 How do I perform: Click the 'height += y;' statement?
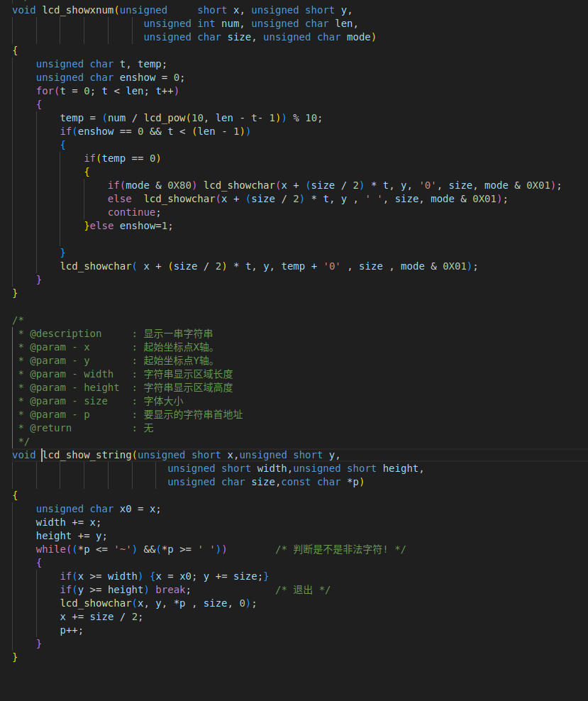pos(72,536)
